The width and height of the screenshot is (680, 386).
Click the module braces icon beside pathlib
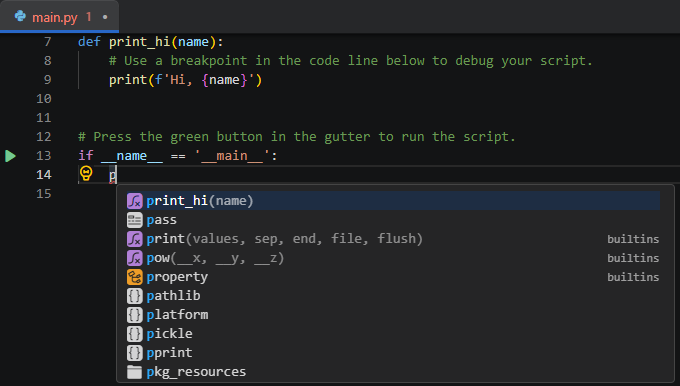[134, 296]
